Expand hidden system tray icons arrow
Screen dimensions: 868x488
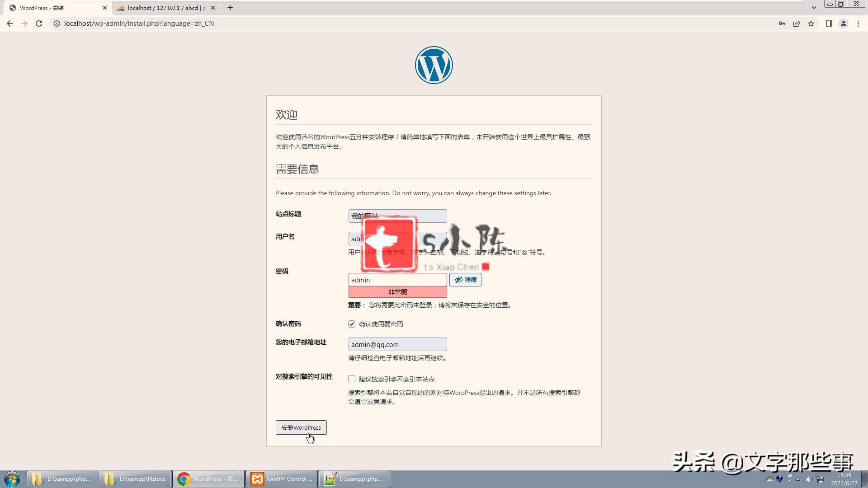click(798, 479)
